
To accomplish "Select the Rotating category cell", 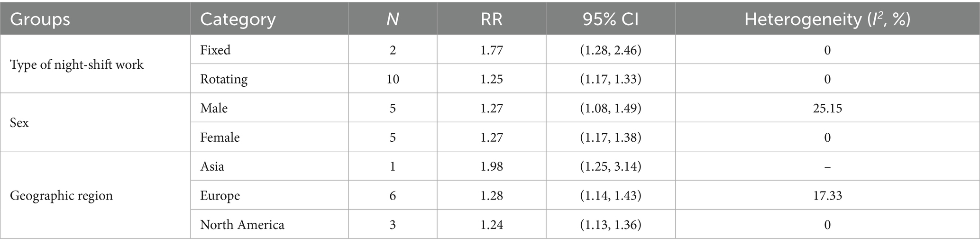I will [x=223, y=79].
